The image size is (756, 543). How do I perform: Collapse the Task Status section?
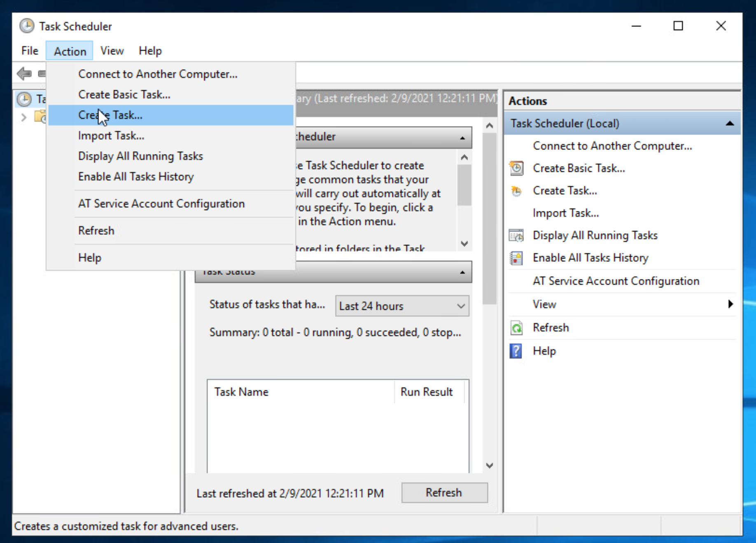462,272
